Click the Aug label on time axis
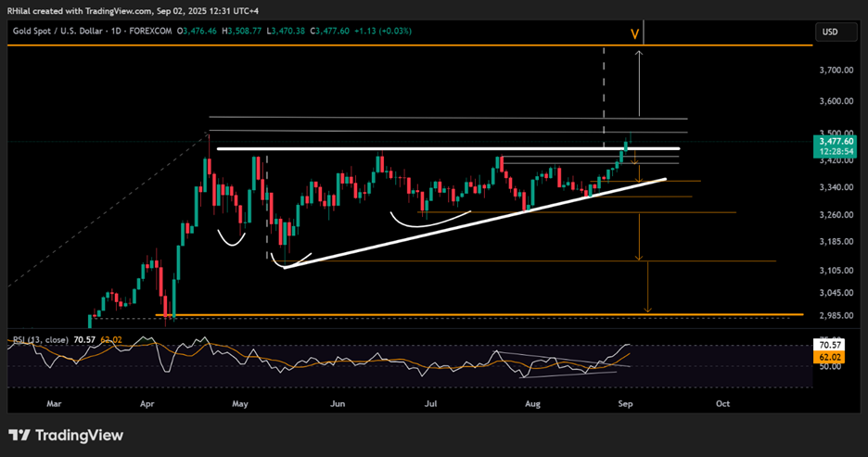 pyautogui.click(x=532, y=404)
